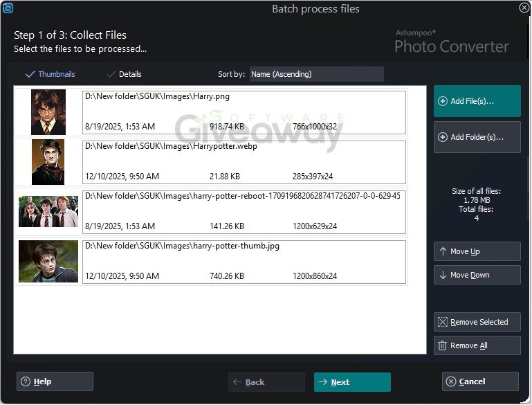This screenshot has height=405, width=532.
Task: Click the 285x397x24 dimensions value
Action: (x=313, y=177)
